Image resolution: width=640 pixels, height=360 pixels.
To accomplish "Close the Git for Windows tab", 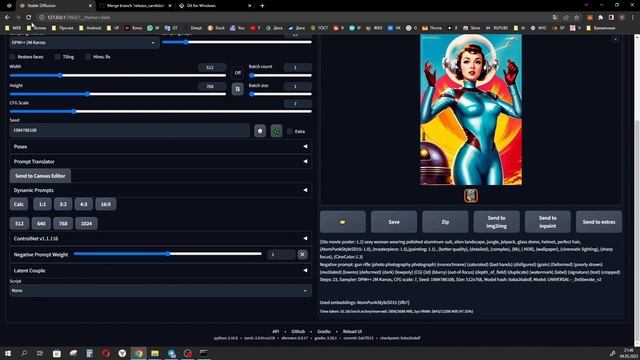I will [x=249, y=6].
